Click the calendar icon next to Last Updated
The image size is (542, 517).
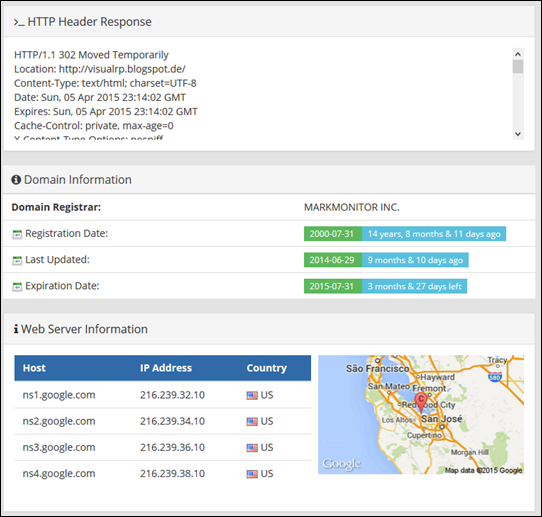click(x=17, y=261)
